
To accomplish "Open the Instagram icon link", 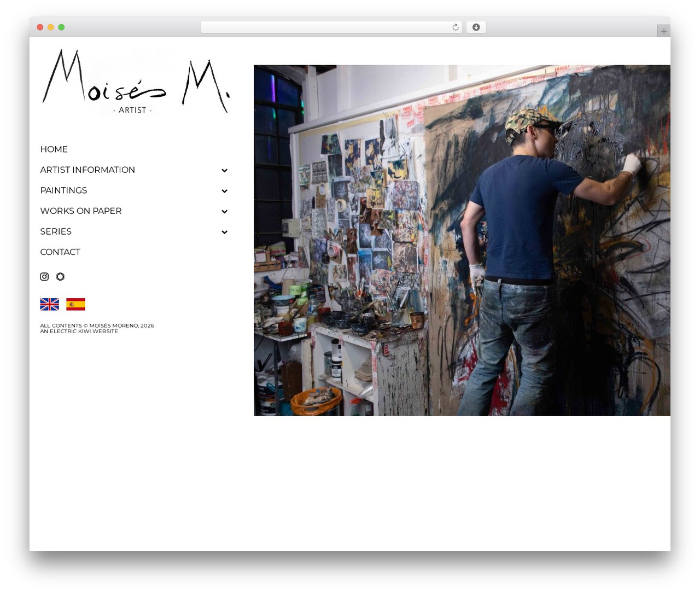I will [44, 277].
